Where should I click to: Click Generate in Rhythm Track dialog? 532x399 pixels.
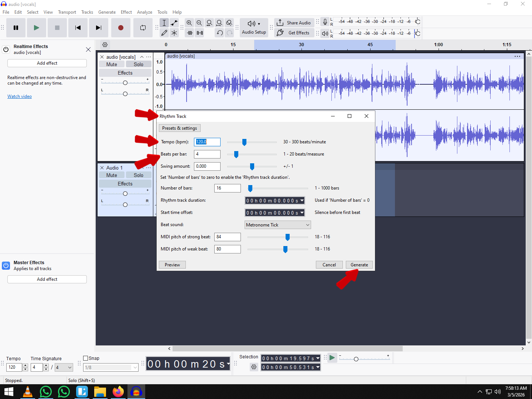(x=359, y=265)
